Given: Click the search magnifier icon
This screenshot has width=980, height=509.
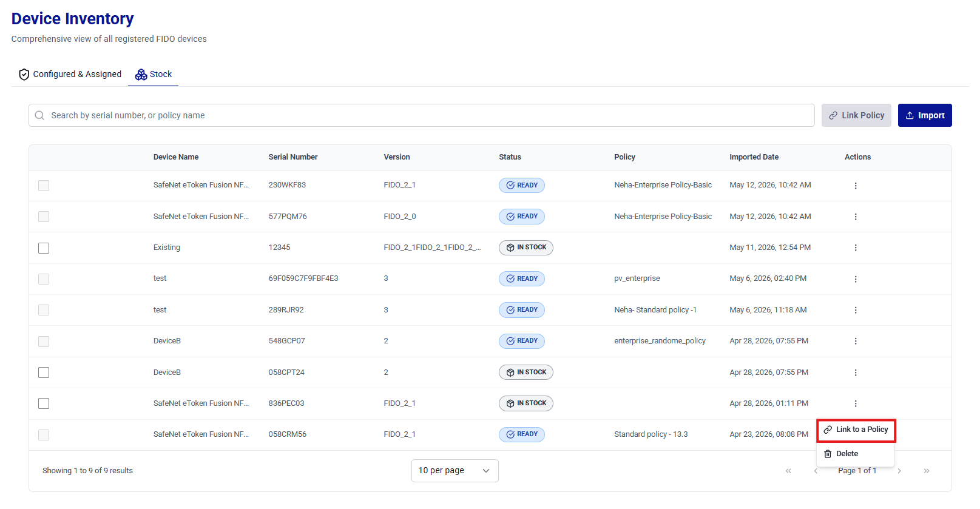Looking at the screenshot, I should click(39, 115).
